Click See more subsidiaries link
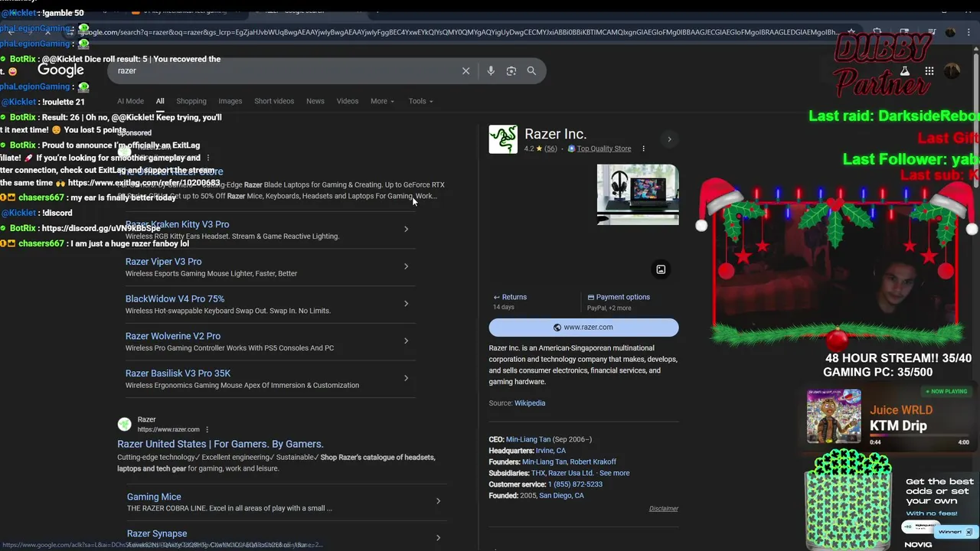This screenshot has width=980, height=551. point(614,473)
